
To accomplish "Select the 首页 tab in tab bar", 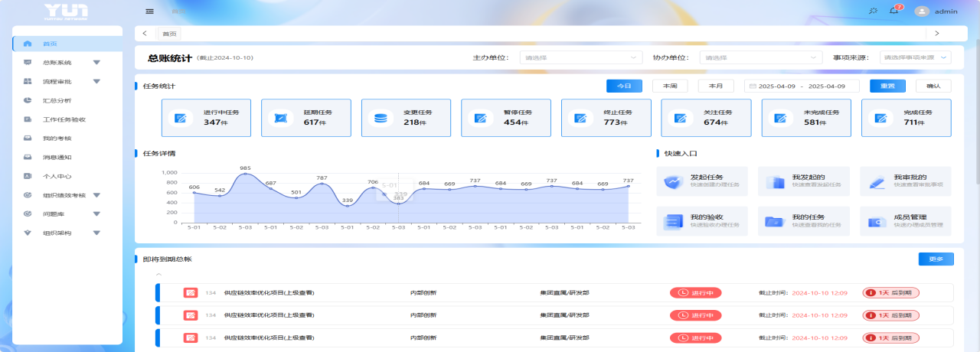I will 169,34.
